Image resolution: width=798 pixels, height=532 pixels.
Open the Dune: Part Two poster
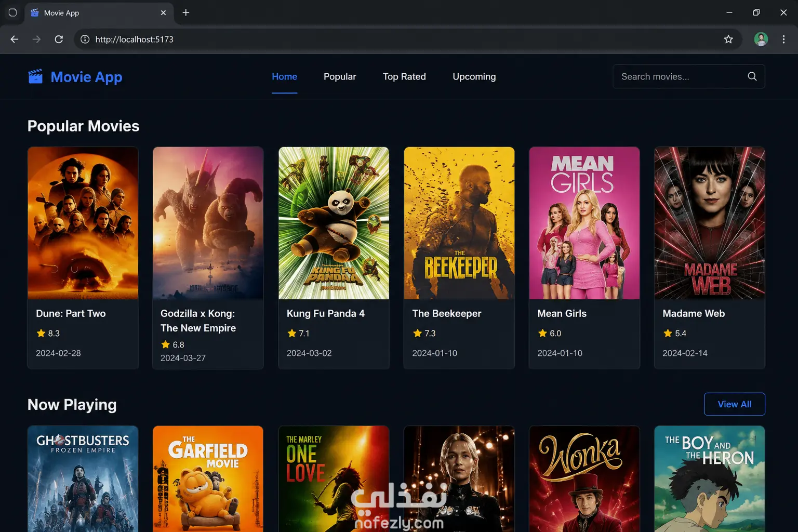(83, 223)
